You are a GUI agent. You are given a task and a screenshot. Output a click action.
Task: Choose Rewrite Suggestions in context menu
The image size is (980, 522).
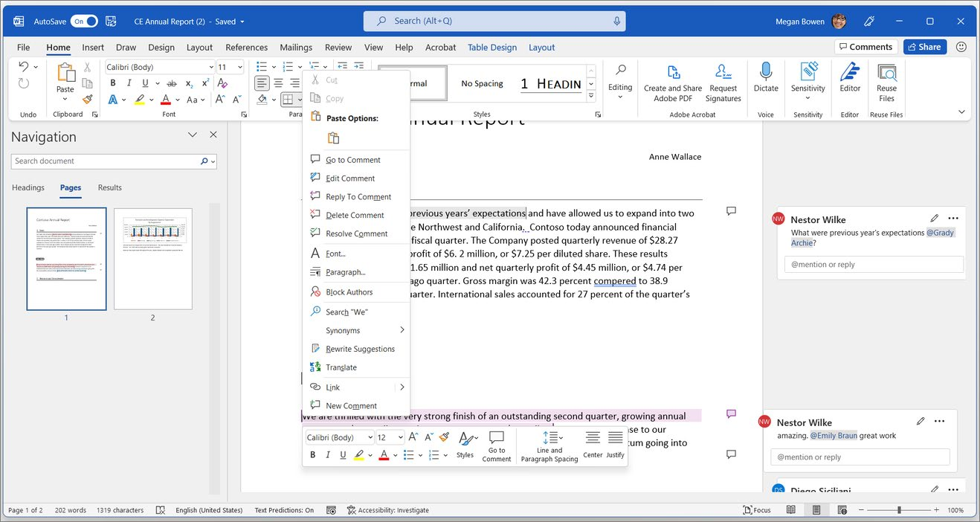tap(356, 349)
